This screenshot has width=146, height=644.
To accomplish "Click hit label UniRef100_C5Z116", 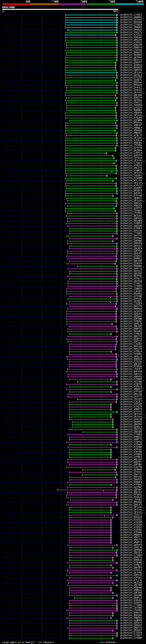I will coord(131,50).
